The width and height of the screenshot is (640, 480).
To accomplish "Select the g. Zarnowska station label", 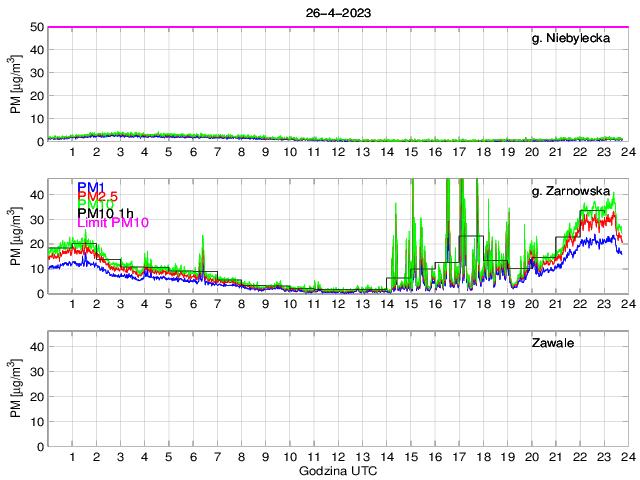I will click(x=572, y=190).
